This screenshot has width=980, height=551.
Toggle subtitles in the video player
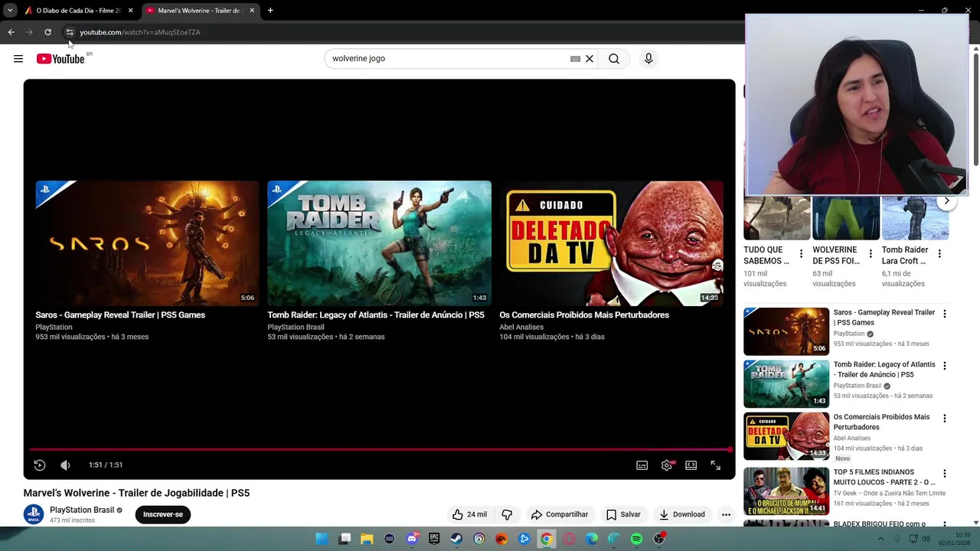642,465
